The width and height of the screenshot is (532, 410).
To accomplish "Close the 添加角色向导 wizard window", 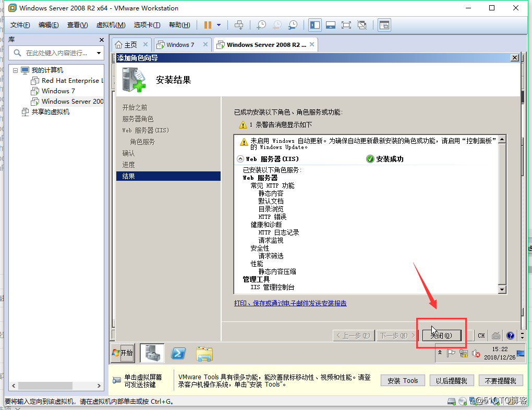I will tap(514, 58).
